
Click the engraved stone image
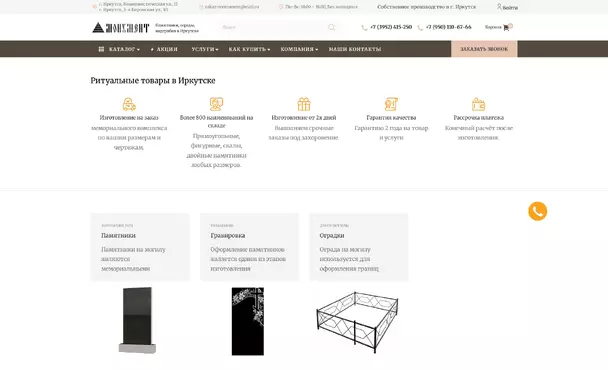click(248, 321)
